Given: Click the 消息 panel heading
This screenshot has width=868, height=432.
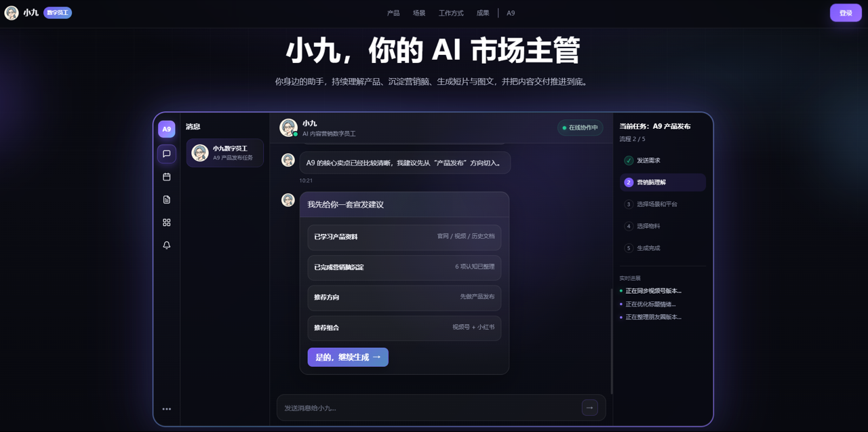Looking at the screenshot, I should [x=193, y=127].
